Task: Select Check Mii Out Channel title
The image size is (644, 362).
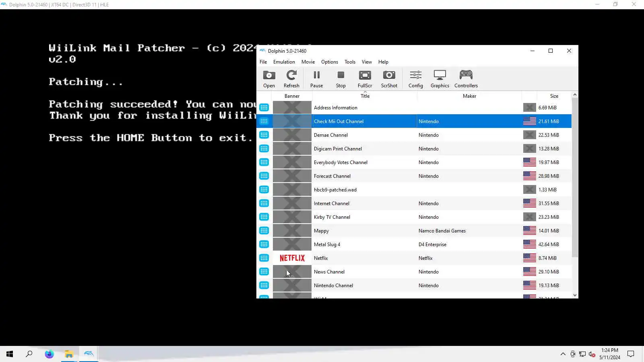Action: 339,121
